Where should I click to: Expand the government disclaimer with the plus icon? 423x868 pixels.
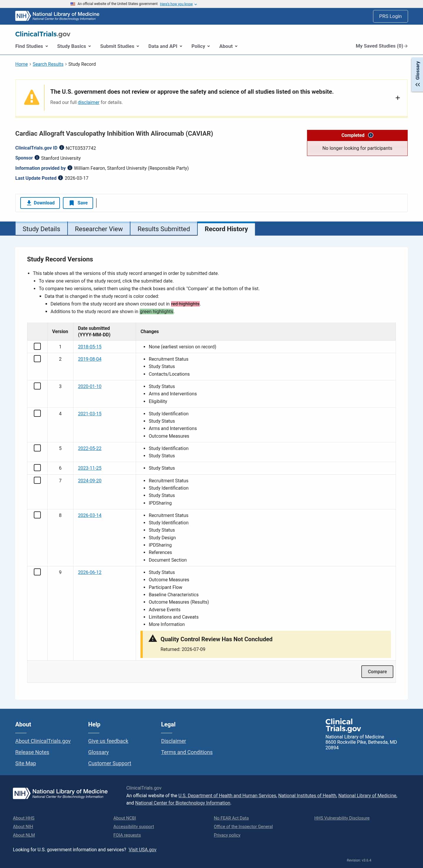pyautogui.click(x=398, y=98)
